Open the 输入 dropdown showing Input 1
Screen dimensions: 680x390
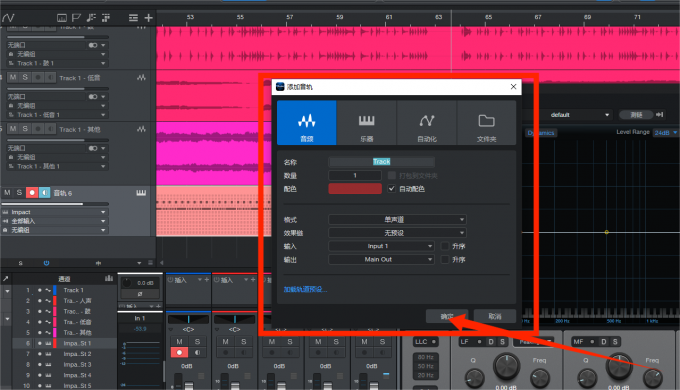point(381,246)
